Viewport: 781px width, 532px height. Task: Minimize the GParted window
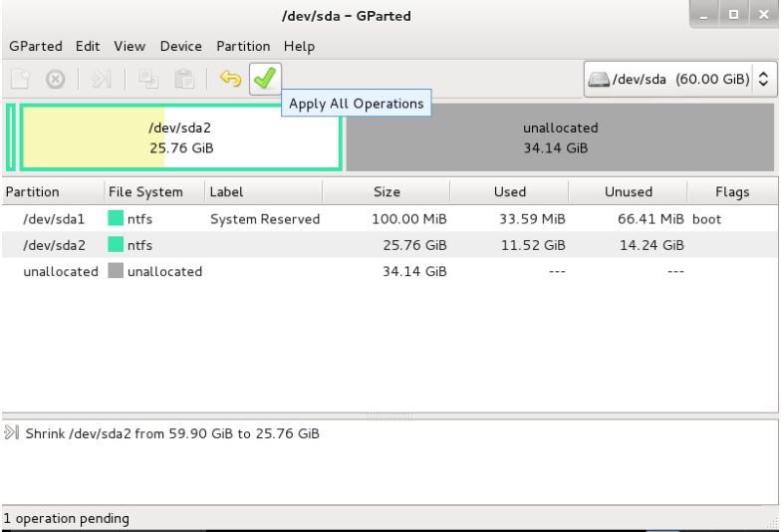(703, 15)
